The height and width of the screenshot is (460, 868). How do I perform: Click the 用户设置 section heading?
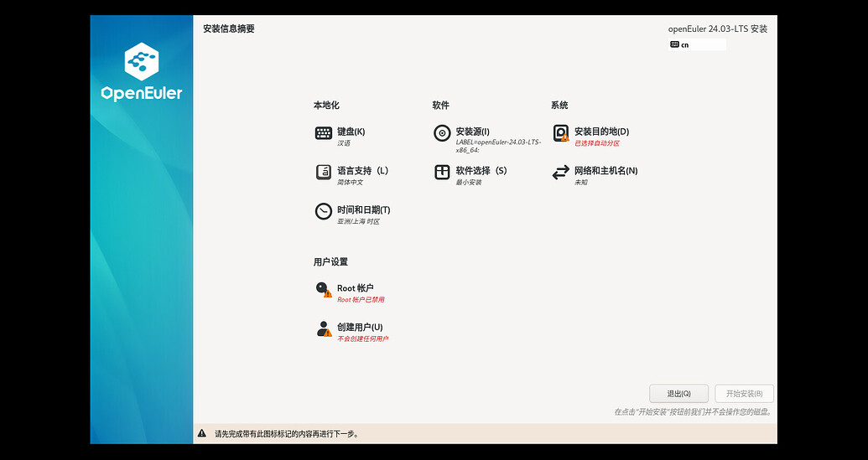click(330, 261)
